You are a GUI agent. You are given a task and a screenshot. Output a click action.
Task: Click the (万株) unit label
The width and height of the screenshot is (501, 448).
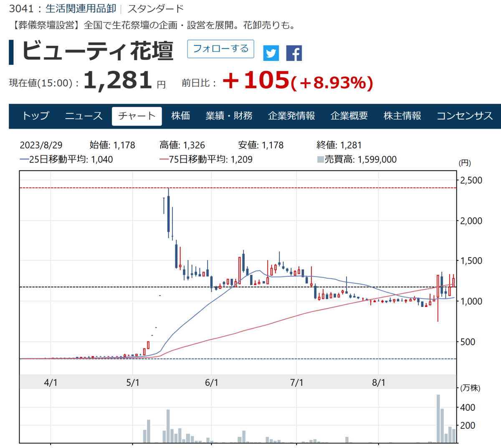[x=470, y=388]
